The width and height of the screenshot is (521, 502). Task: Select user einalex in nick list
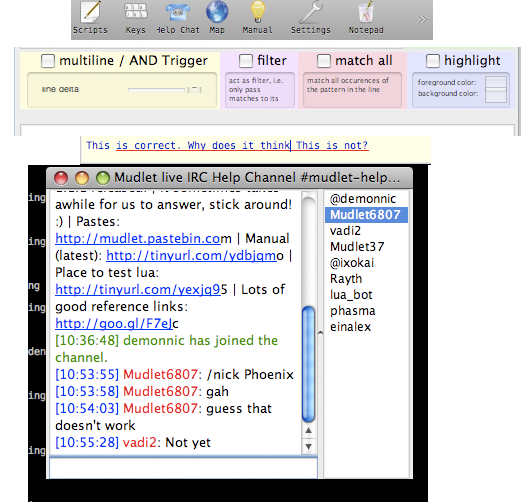(x=366, y=327)
